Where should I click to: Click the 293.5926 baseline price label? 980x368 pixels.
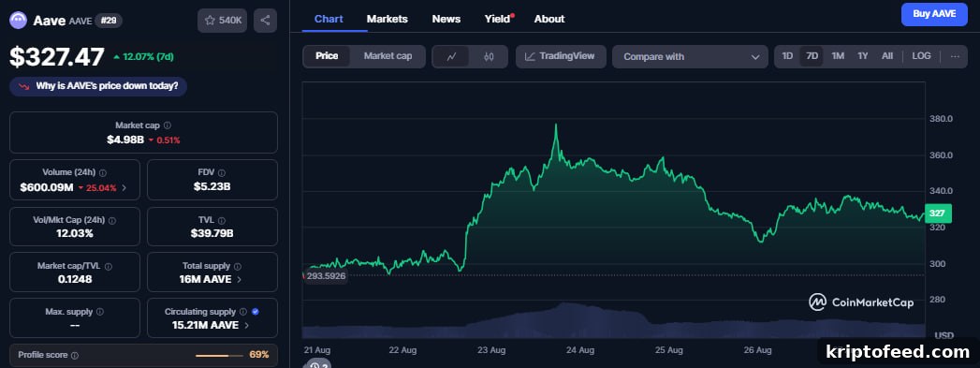[x=327, y=275]
